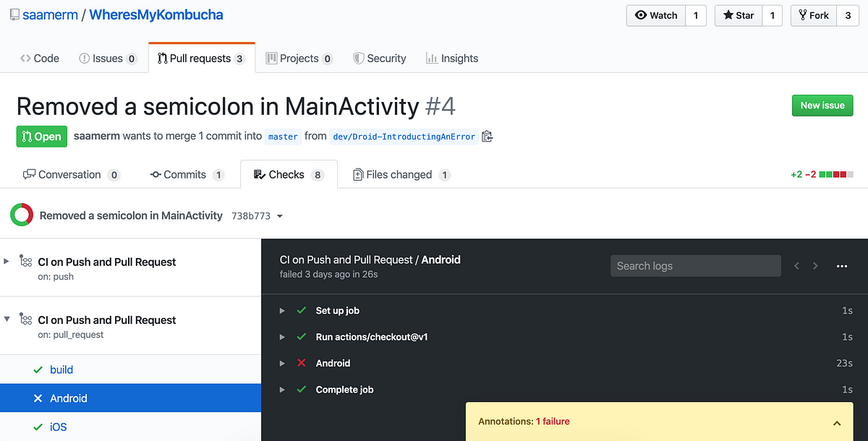Click red X icon of Android step

click(x=302, y=363)
